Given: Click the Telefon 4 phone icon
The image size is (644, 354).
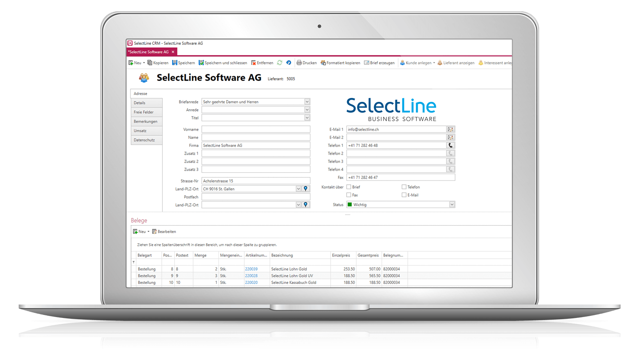Looking at the screenshot, I should (450, 169).
